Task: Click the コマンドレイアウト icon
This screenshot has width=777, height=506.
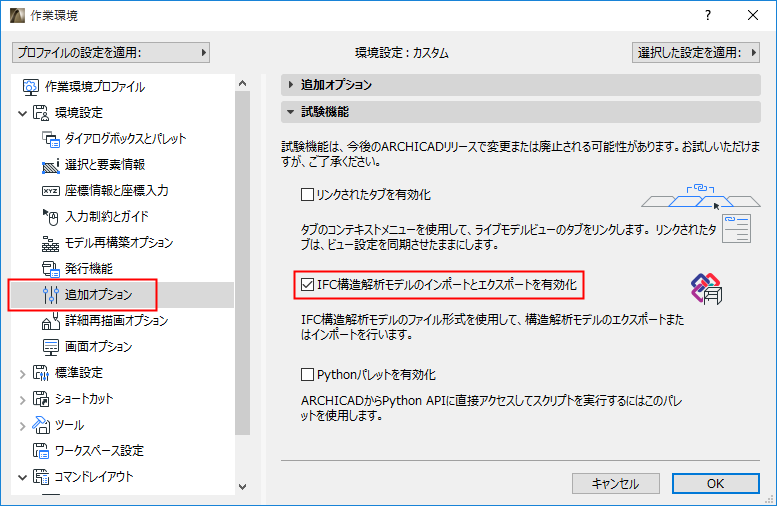Action: (41, 477)
